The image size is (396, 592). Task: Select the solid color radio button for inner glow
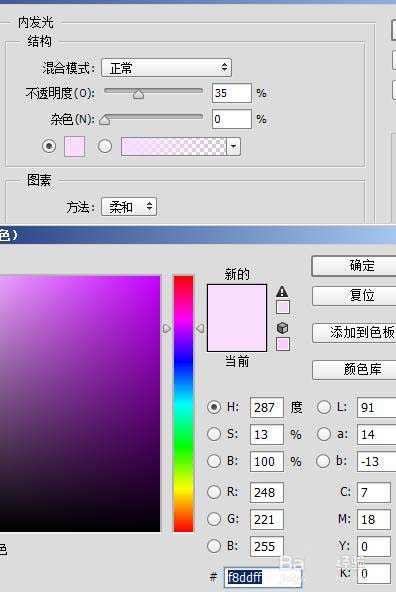point(49,146)
